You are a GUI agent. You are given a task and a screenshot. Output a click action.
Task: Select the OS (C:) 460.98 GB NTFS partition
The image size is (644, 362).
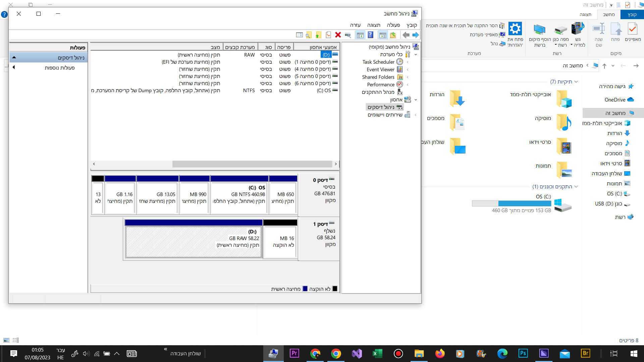(239, 194)
